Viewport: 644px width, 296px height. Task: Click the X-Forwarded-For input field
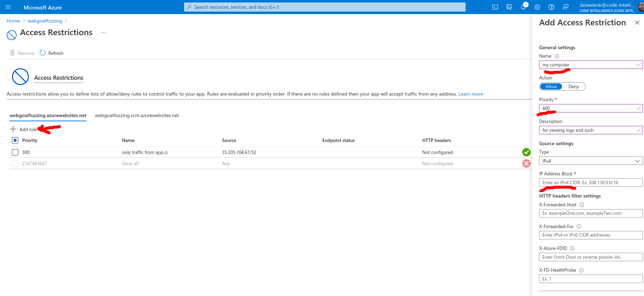591,235
